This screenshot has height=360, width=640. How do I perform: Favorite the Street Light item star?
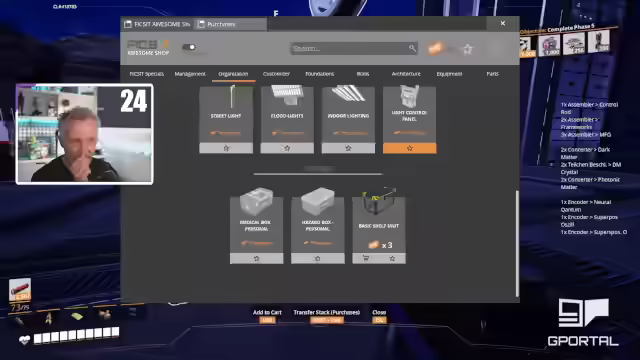pos(226,148)
